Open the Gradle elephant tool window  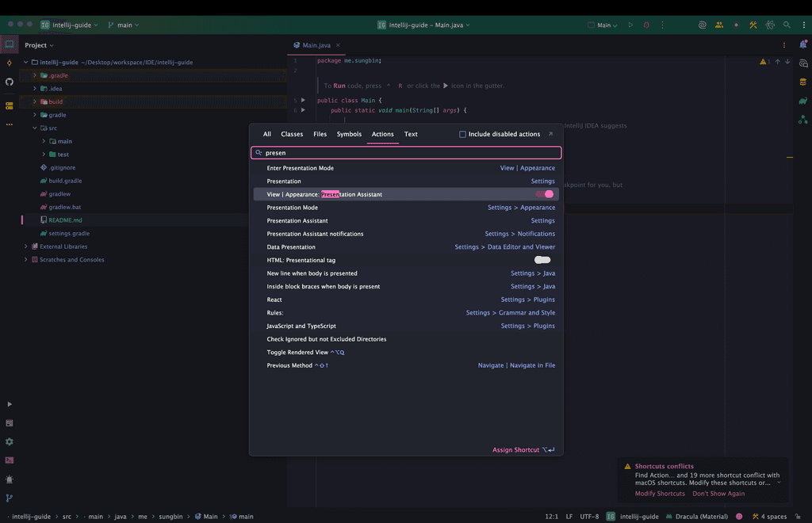pos(803,101)
